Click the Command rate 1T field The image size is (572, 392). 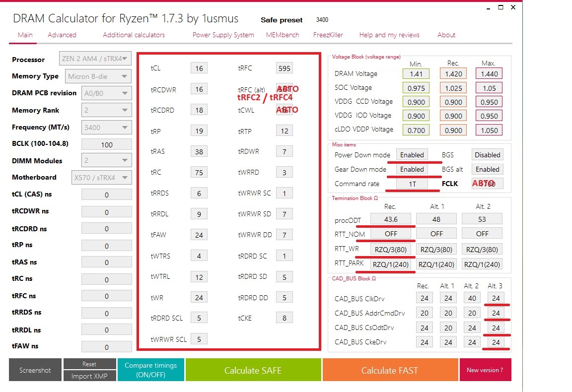point(412,184)
